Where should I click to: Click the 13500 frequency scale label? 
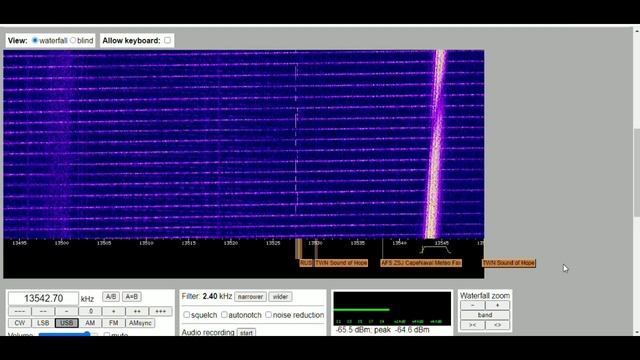[62, 243]
